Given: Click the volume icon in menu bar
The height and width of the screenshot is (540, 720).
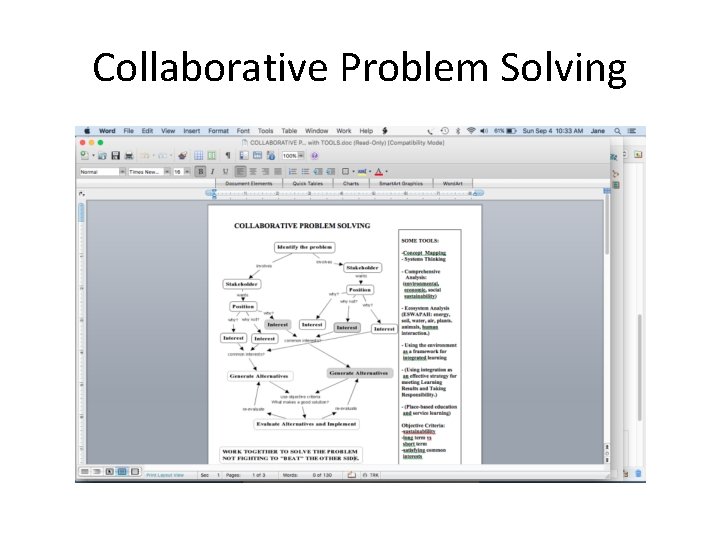Looking at the screenshot, I should (484, 131).
